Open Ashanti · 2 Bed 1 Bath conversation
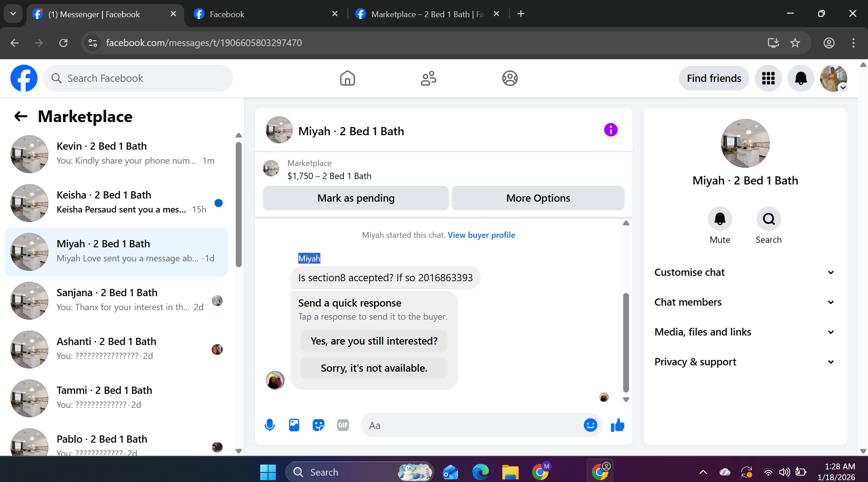868x482 pixels. click(117, 350)
